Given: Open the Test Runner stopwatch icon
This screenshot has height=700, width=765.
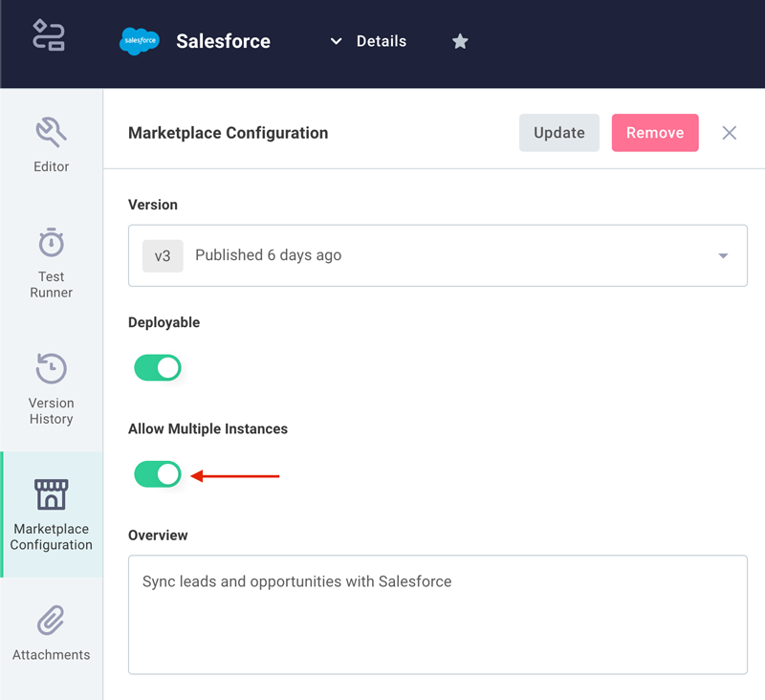Looking at the screenshot, I should (x=52, y=242).
